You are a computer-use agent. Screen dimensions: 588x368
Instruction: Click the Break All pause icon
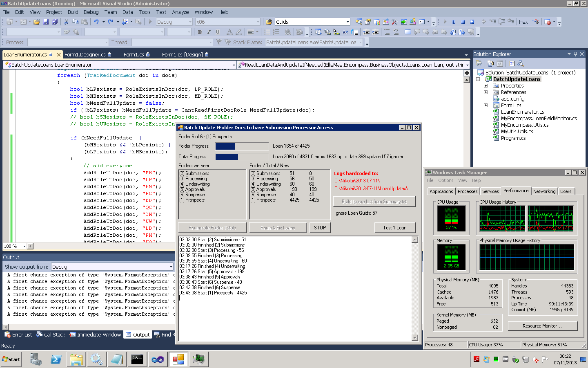click(454, 22)
